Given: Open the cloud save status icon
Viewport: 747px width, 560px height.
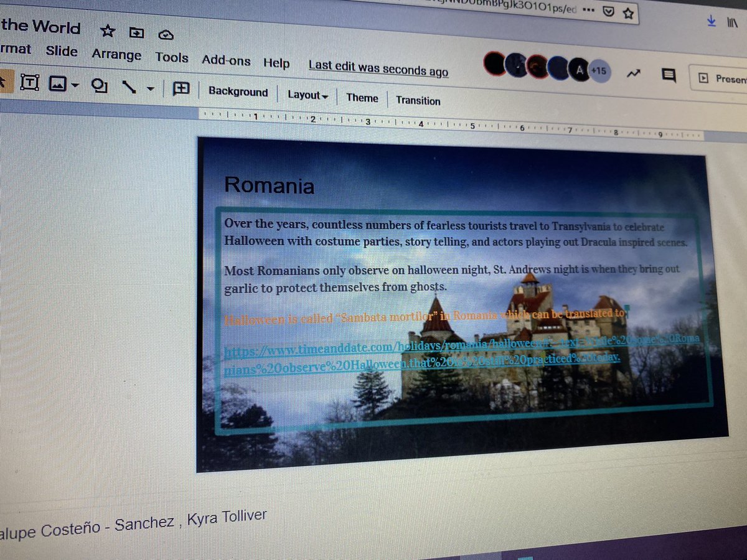Looking at the screenshot, I should coord(166,34).
